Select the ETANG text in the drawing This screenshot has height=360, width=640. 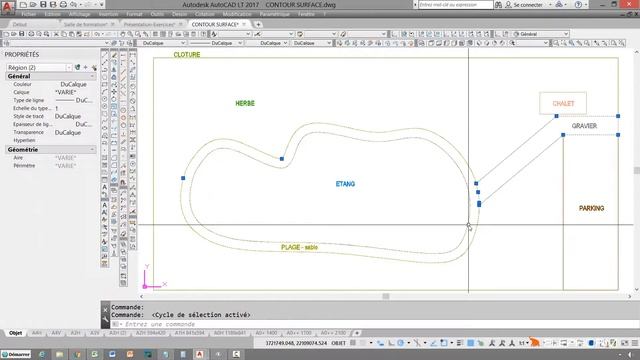tap(345, 184)
